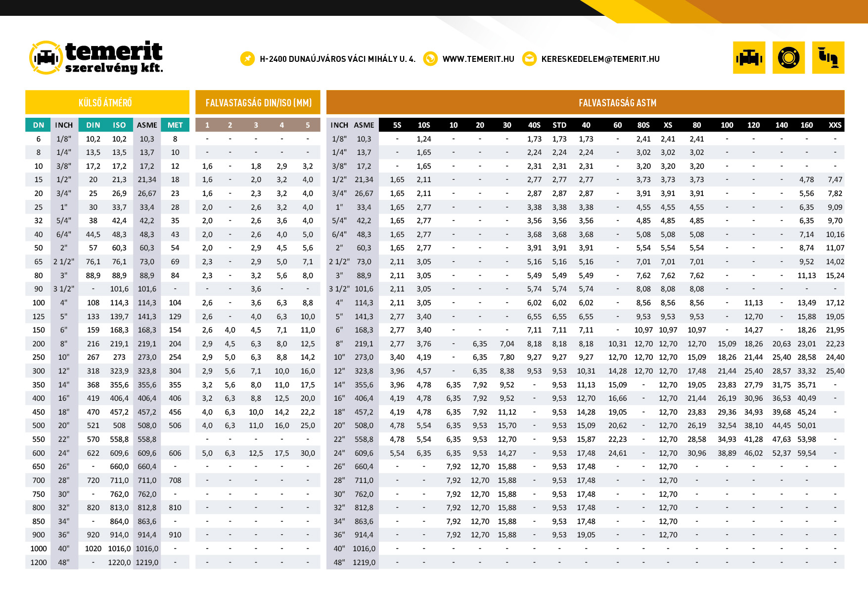Click the yellow flange icon tile
The height and width of the screenshot is (614, 868).
788,58
